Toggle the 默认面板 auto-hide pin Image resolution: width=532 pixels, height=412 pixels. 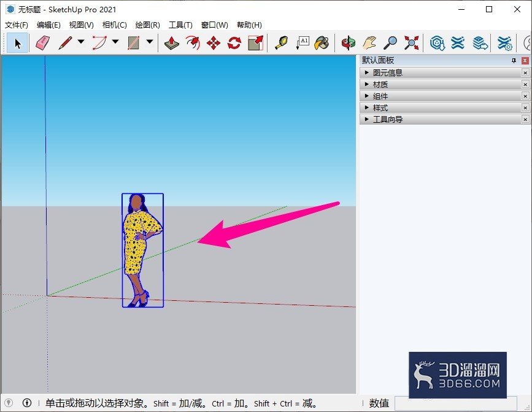point(514,60)
